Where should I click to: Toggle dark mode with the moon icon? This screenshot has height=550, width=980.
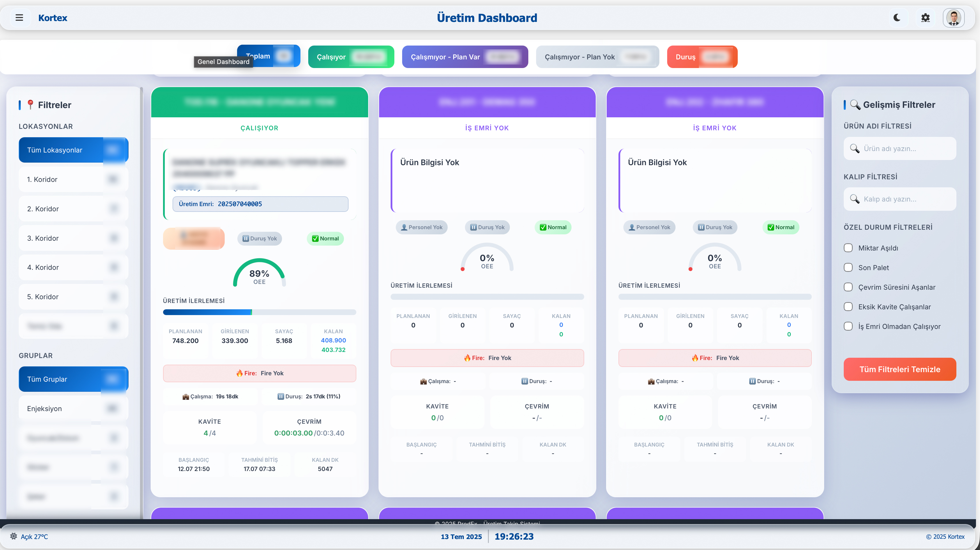pyautogui.click(x=897, y=18)
